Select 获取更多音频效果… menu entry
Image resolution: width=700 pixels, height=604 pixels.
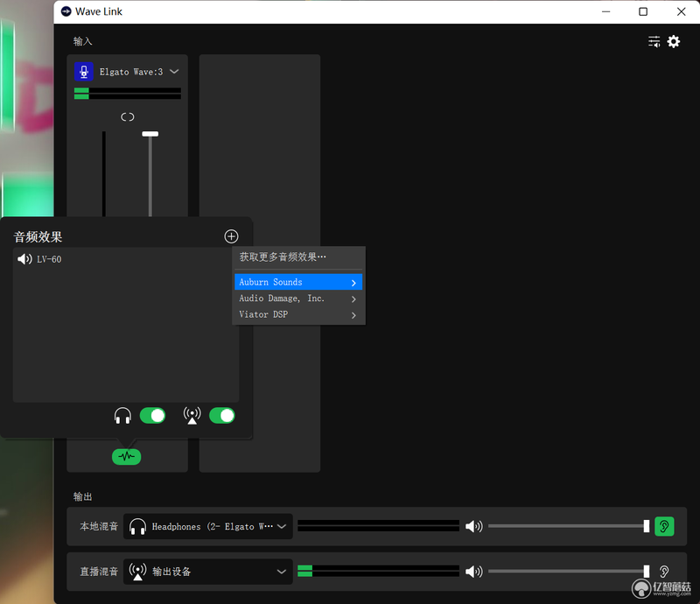[298, 256]
